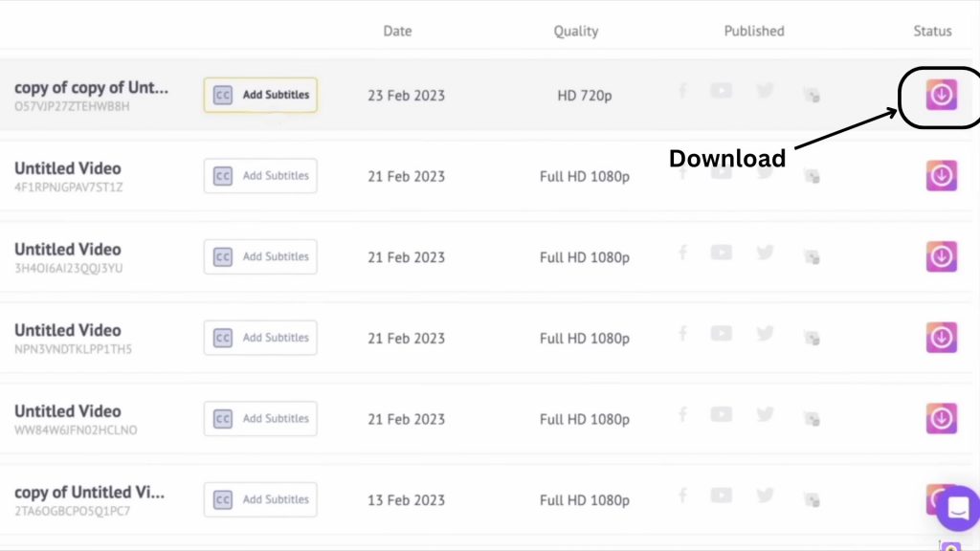
Task: Share 13 Feb 2023 video to YouTube
Action: click(722, 496)
